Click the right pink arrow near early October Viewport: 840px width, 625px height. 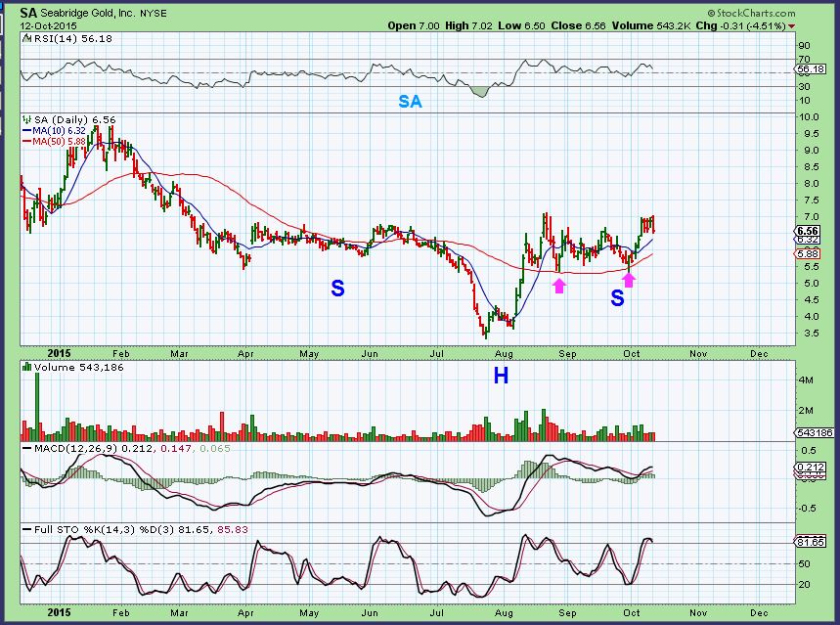point(629,280)
